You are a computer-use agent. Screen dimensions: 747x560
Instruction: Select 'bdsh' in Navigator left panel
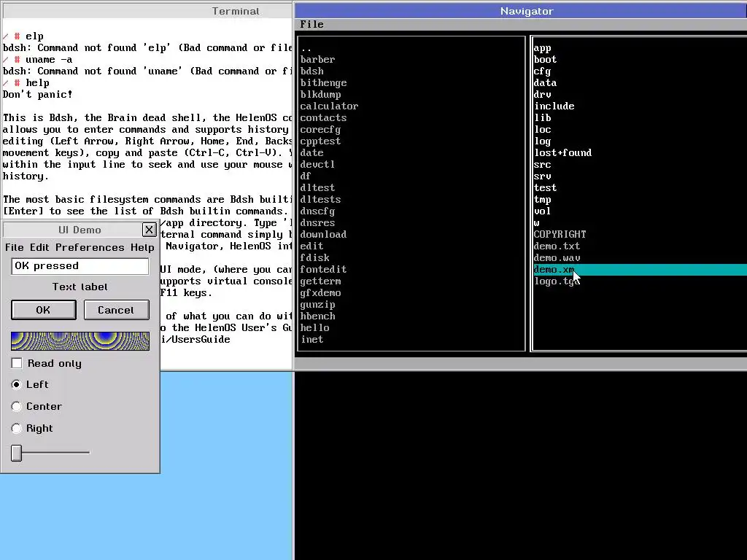click(411, 71)
